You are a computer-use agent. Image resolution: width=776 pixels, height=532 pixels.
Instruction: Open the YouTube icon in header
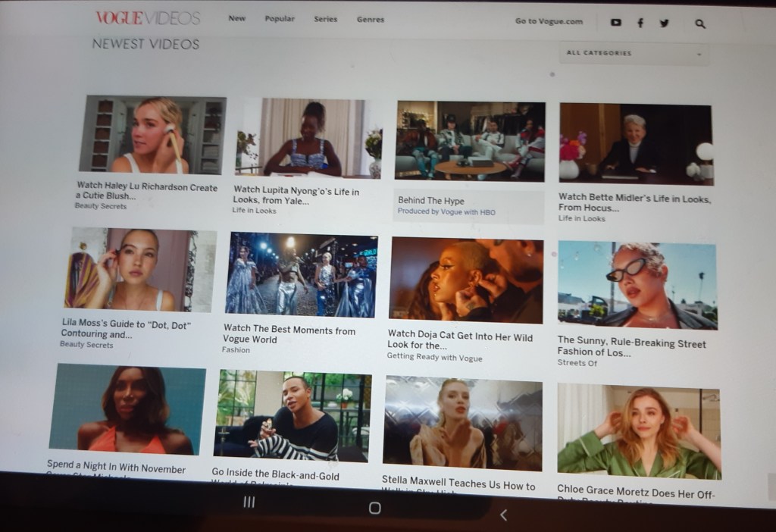coord(615,23)
